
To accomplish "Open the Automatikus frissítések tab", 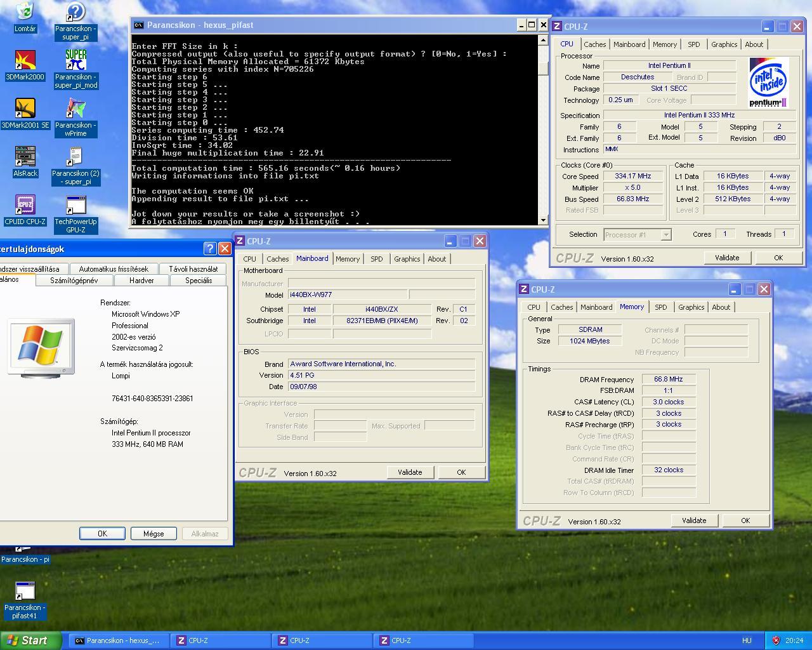I will point(114,269).
